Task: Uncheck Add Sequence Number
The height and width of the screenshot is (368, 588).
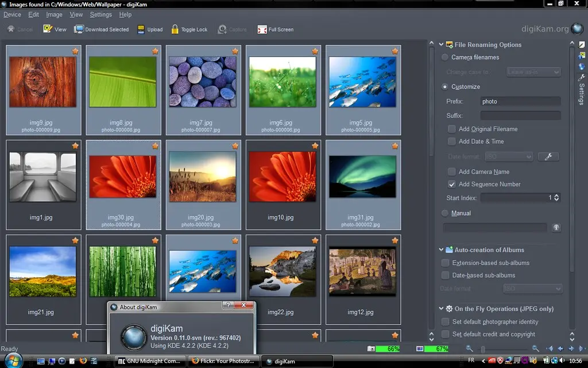Action: coord(452,185)
